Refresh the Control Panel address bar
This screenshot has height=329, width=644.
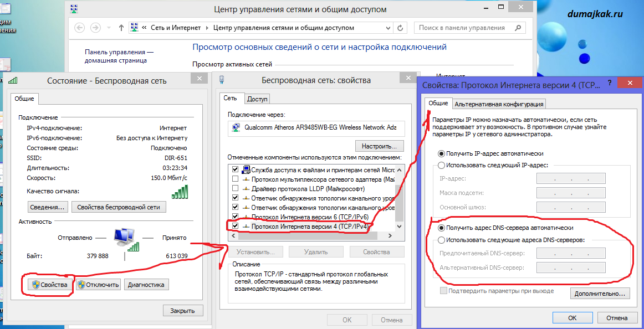tap(400, 28)
